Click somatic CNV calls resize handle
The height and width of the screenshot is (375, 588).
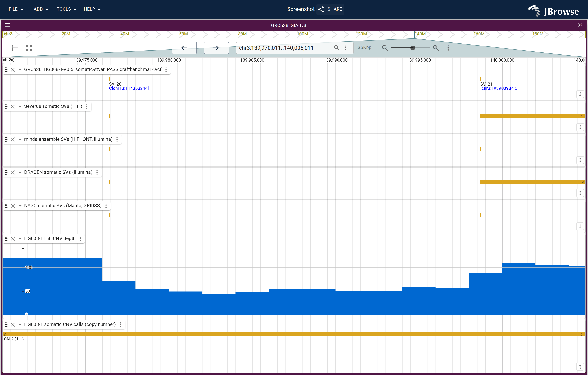point(580,367)
